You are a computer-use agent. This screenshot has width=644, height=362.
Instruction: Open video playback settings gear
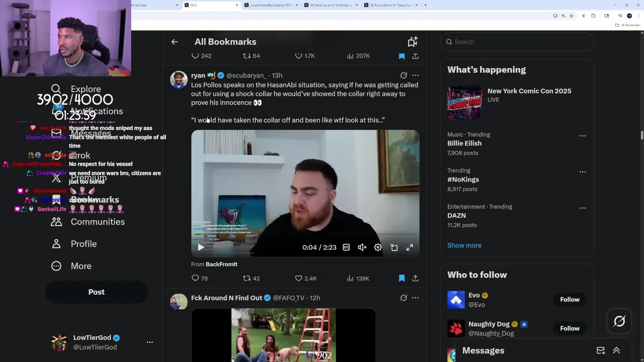378,247
